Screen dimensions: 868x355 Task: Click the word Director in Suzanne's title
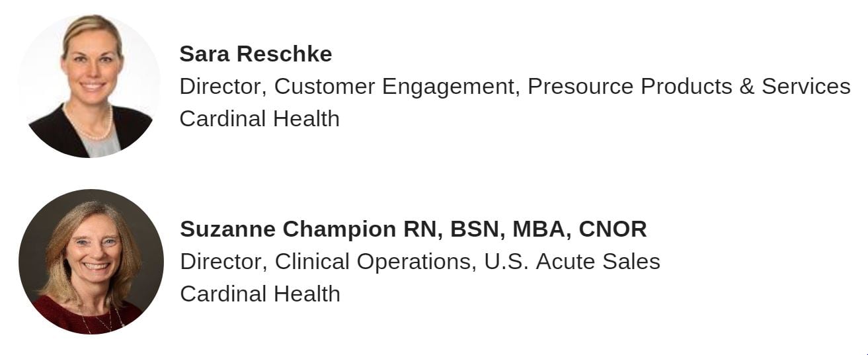click(222, 262)
